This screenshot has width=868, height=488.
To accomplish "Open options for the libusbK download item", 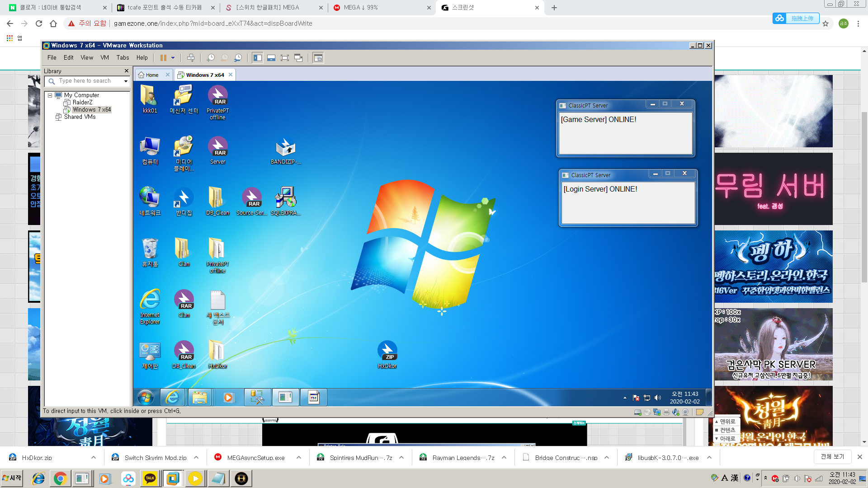I will [709, 457].
